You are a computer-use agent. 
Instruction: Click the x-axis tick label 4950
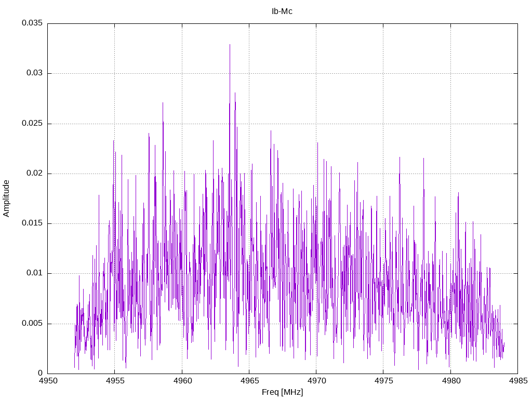(48, 381)
